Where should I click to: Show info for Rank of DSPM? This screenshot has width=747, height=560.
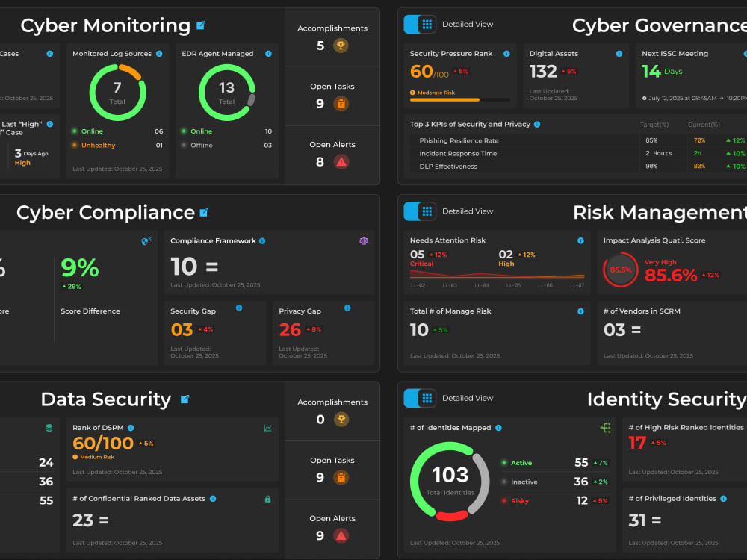click(131, 428)
